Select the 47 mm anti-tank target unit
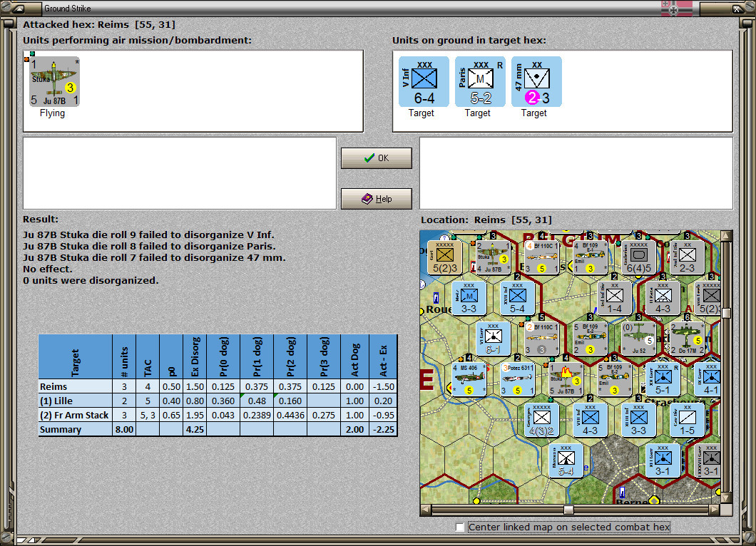 point(536,81)
